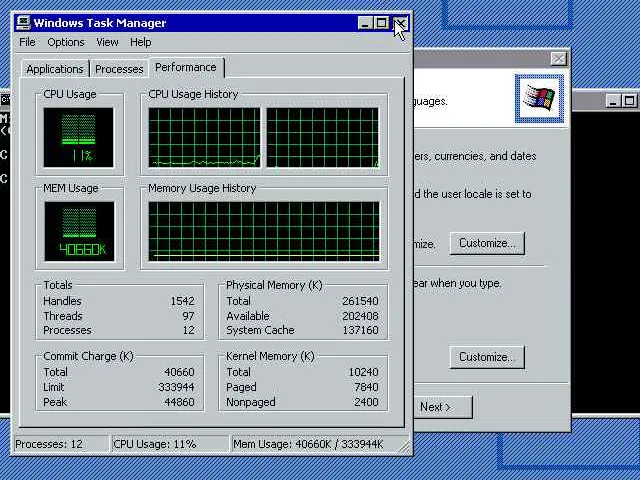Viewport: 640px width, 480px height.
Task: Minimize the Task Manager window
Action: click(x=365, y=23)
